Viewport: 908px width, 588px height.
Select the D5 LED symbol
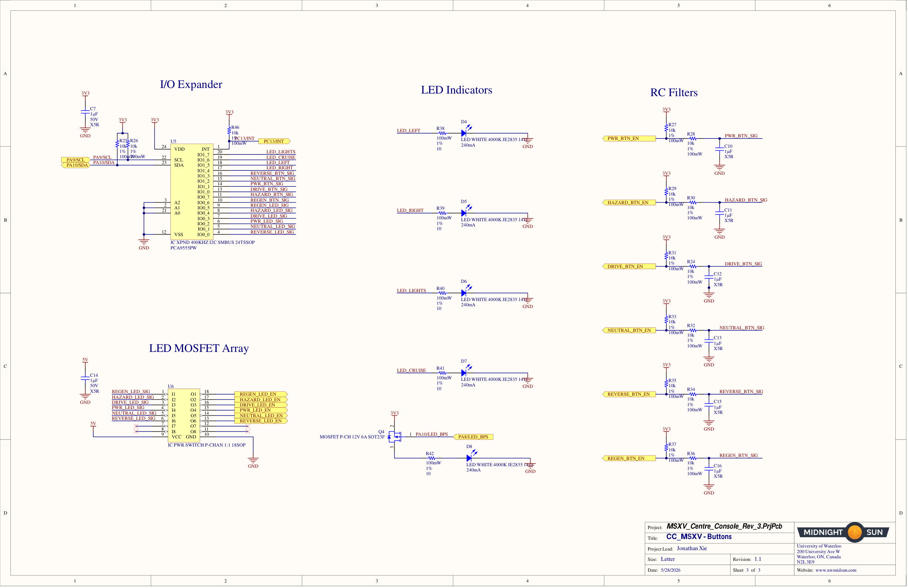tap(466, 211)
